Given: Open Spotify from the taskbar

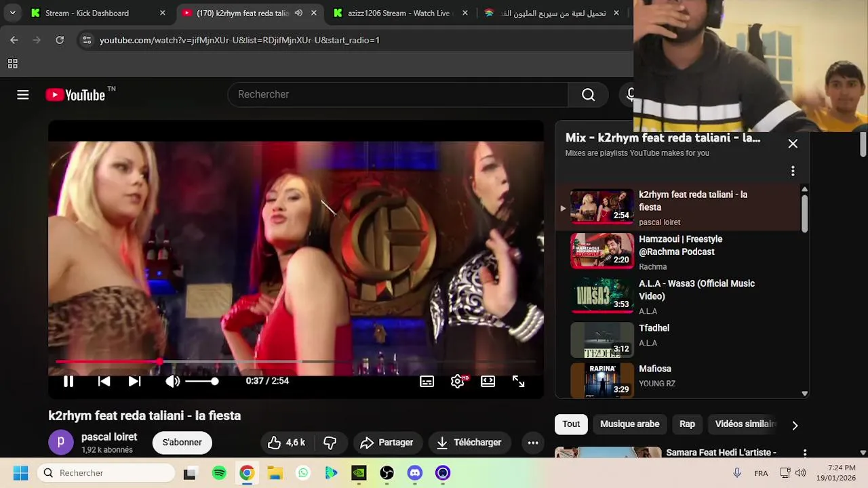Looking at the screenshot, I should point(219,473).
